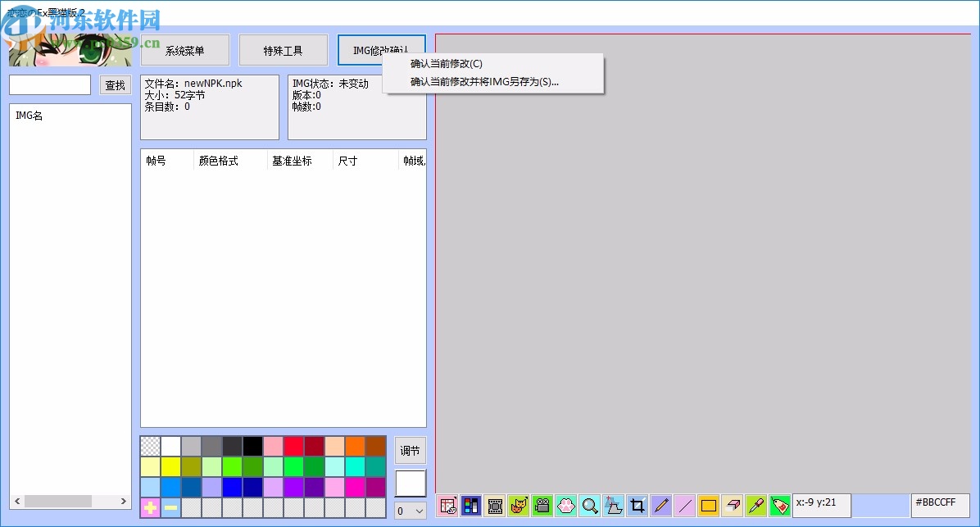This screenshot has height=527, width=980.
Task: Select the pencil drawing tool
Action: pyautogui.click(x=661, y=506)
